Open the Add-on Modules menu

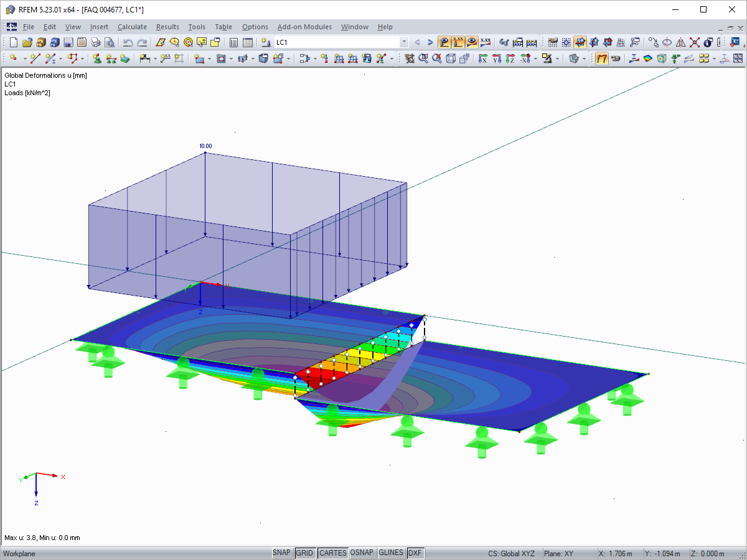click(x=304, y=27)
